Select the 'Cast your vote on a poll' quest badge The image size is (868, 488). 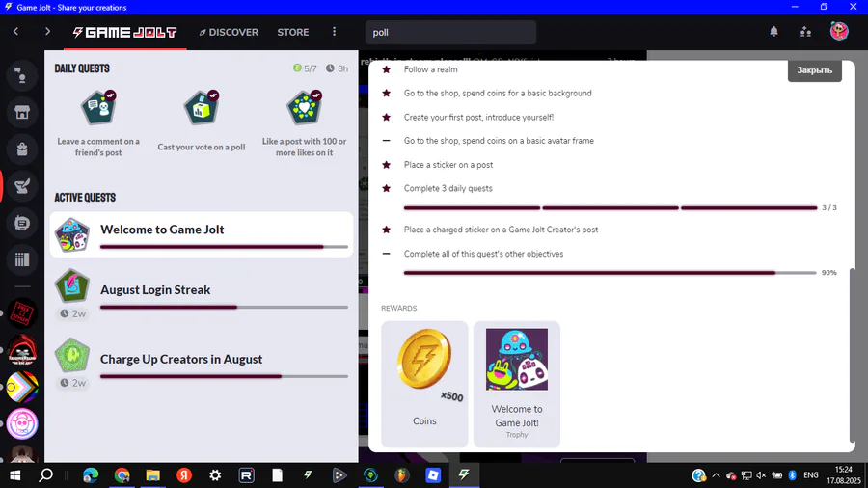click(x=202, y=107)
